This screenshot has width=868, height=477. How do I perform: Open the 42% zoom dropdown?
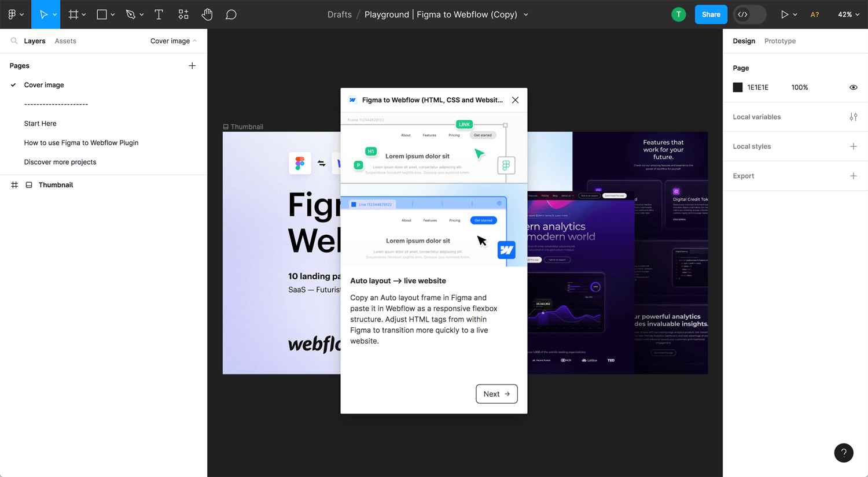tap(848, 14)
